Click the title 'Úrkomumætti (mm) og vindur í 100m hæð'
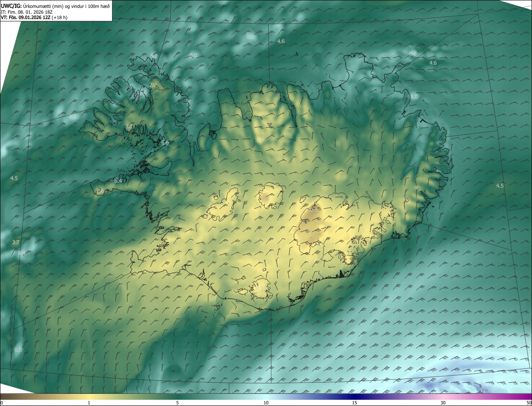The height and width of the screenshot is (406, 532). 66,6
